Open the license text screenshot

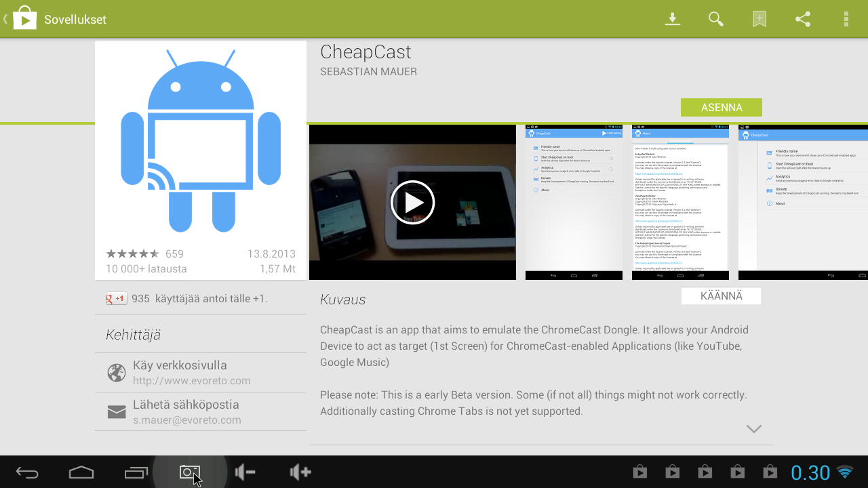pos(680,202)
